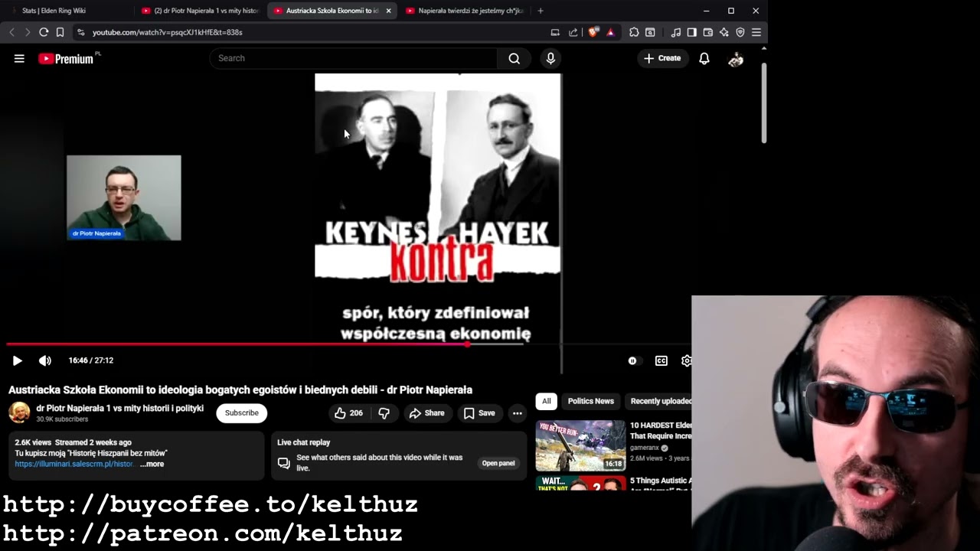
Task: Click the Search input field
Action: pyautogui.click(x=353, y=58)
